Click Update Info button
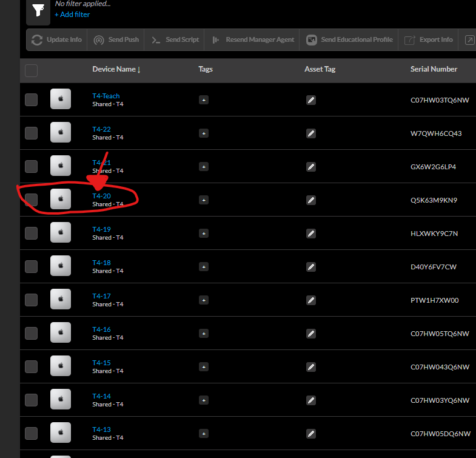The height and width of the screenshot is (458, 476). (57, 40)
